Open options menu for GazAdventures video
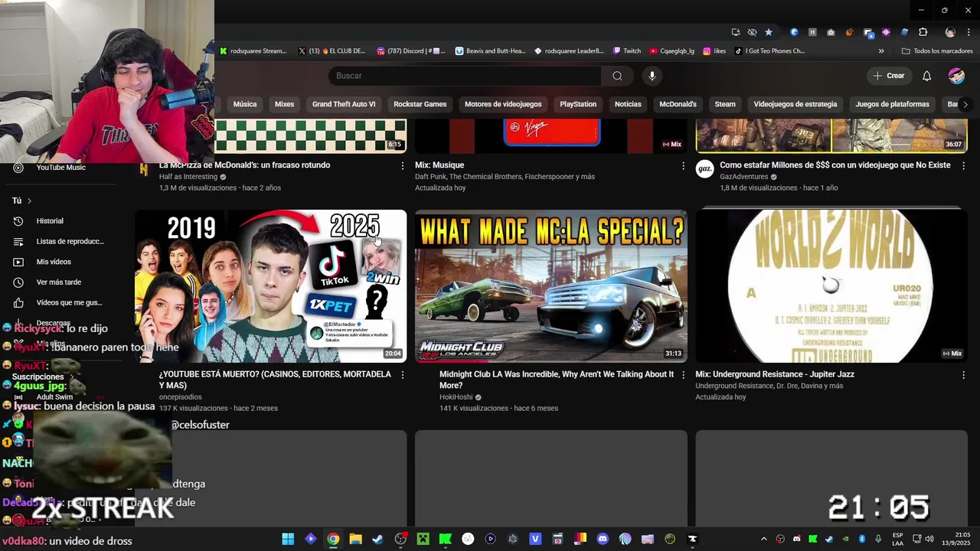The image size is (980, 551). 963,165
